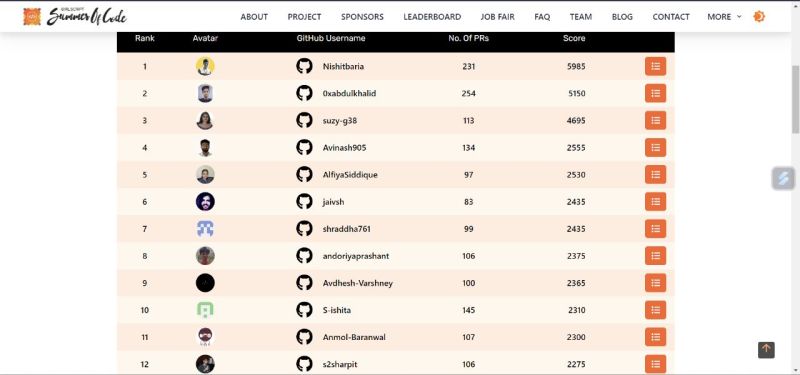Click avatar thumbnail of rank 1 user
This screenshot has width=800, height=375.
[205, 66]
